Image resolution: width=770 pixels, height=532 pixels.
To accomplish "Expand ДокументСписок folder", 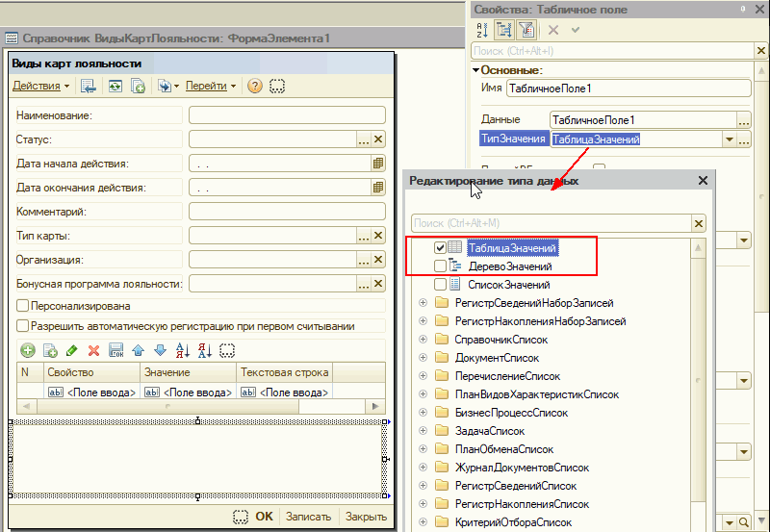I will click(x=423, y=358).
